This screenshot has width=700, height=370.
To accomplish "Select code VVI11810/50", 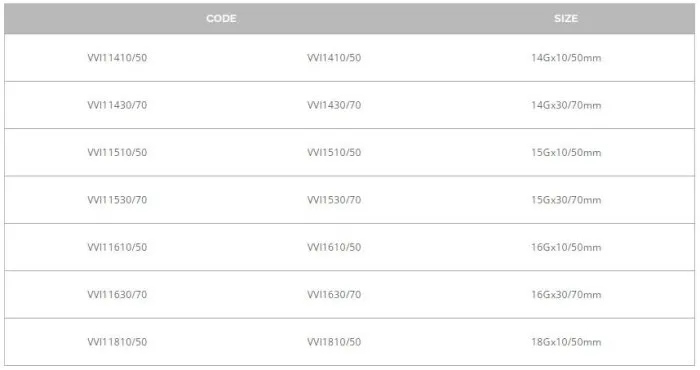I will (x=117, y=341).
